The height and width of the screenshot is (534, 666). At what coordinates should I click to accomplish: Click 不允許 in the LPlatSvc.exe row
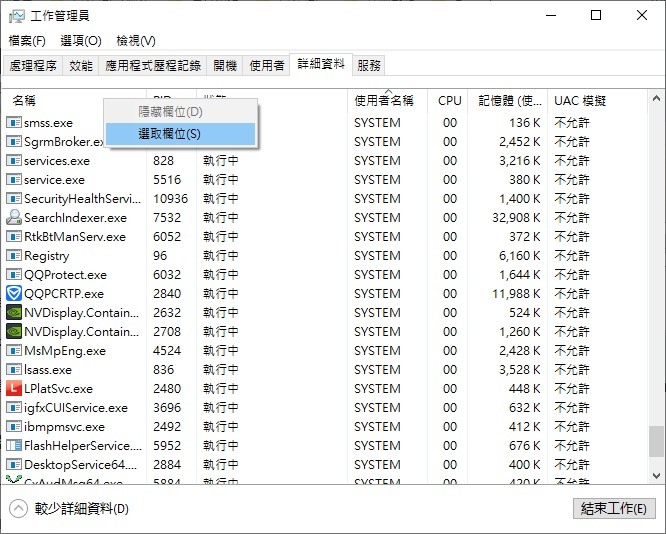pos(572,389)
